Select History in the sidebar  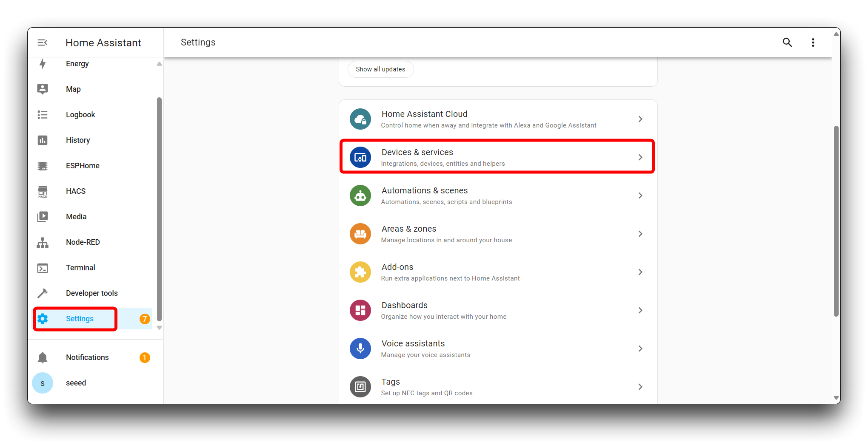[93, 140]
